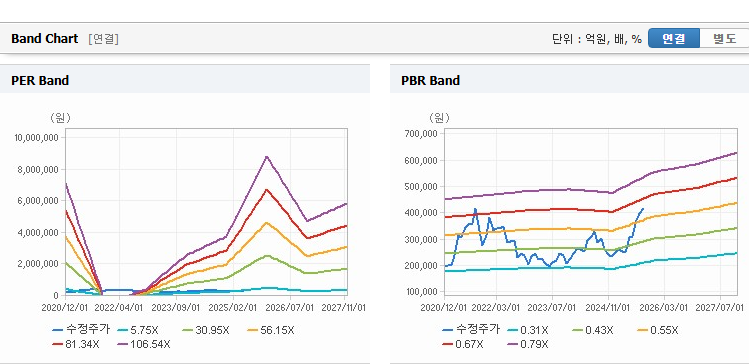
Task: Toggle the 81.34X legend series
Action: (x=76, y=344)
